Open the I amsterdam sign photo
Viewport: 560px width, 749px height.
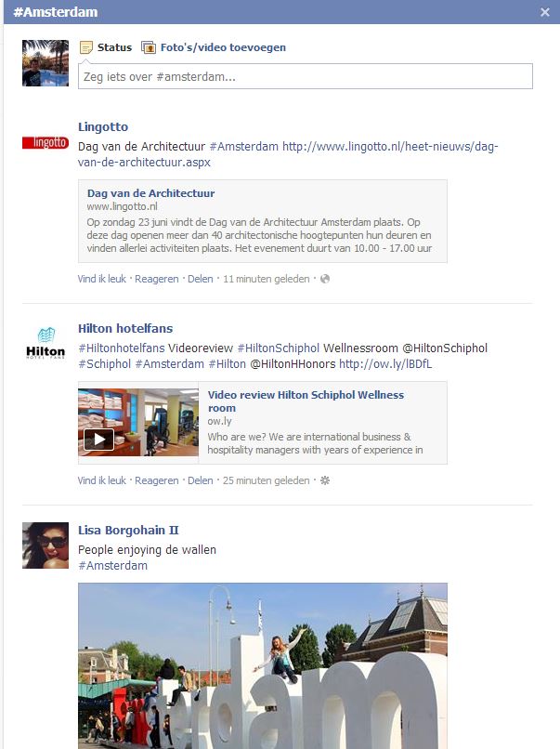point(263,666)
